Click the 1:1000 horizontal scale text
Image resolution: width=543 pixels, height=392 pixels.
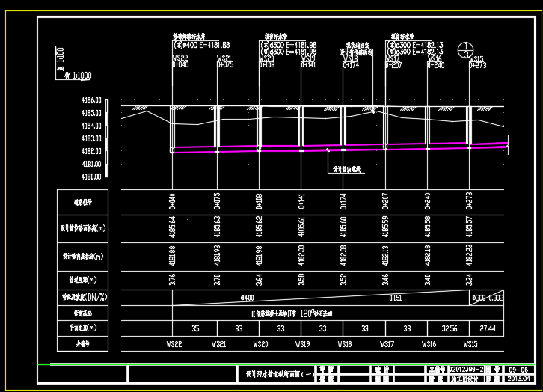[82, 76]
